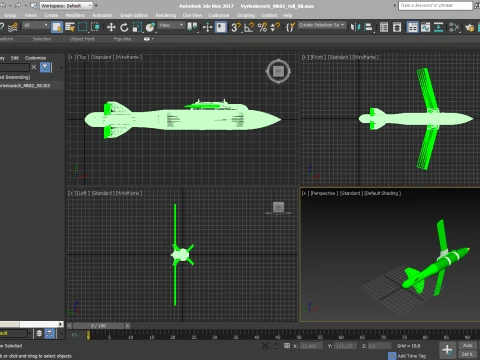Open the Curve Editor
The image size is (480, 360).
[425, 27]
